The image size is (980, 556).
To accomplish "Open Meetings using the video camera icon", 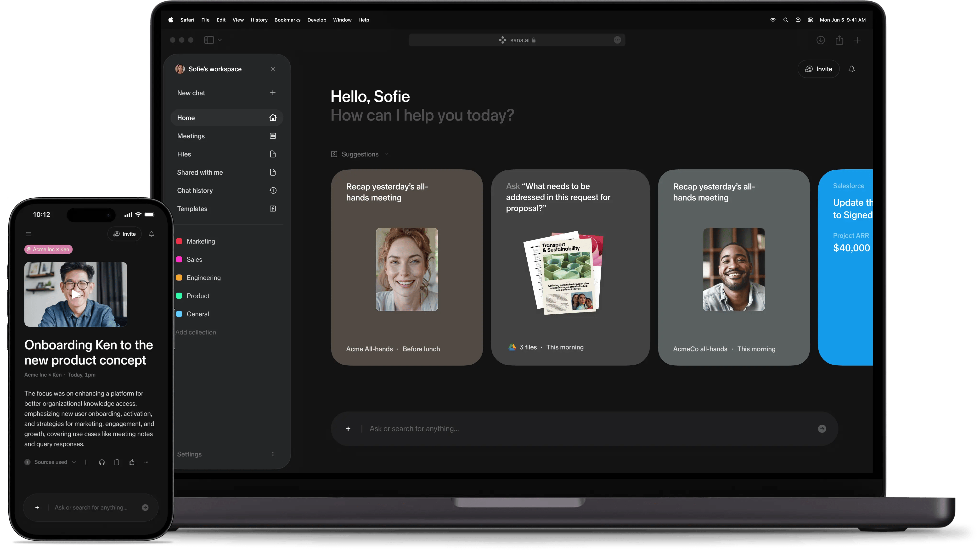I will [x=273, y=136].
